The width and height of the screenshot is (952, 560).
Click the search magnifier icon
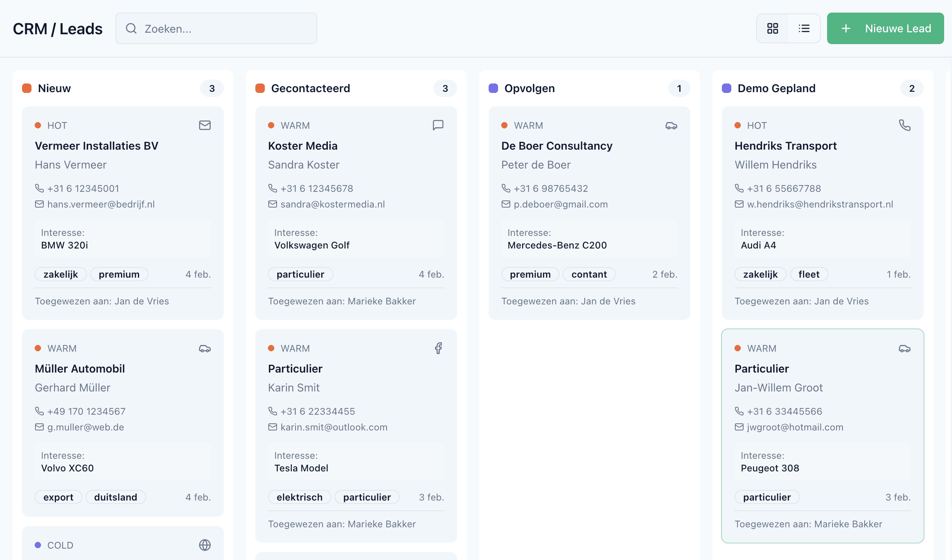[x=131, y=28]
